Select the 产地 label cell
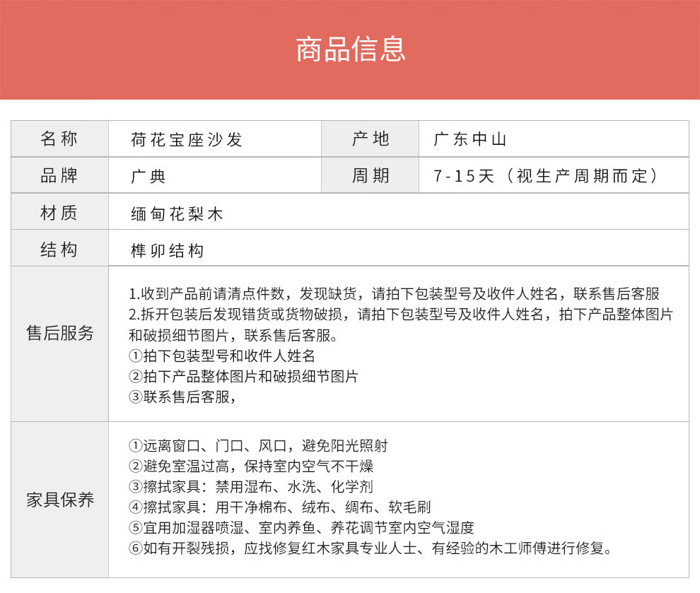This screenshot has height=593, width=700. (371, 139)
